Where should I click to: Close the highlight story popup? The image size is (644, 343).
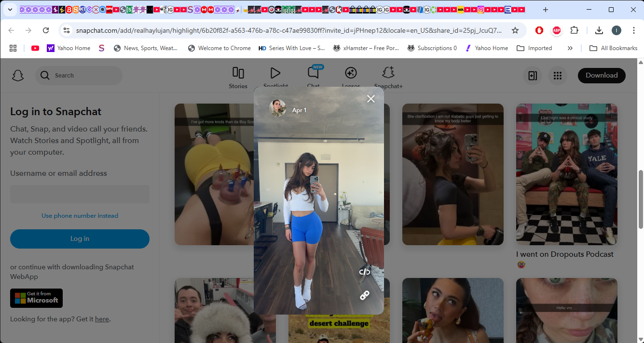370,99
